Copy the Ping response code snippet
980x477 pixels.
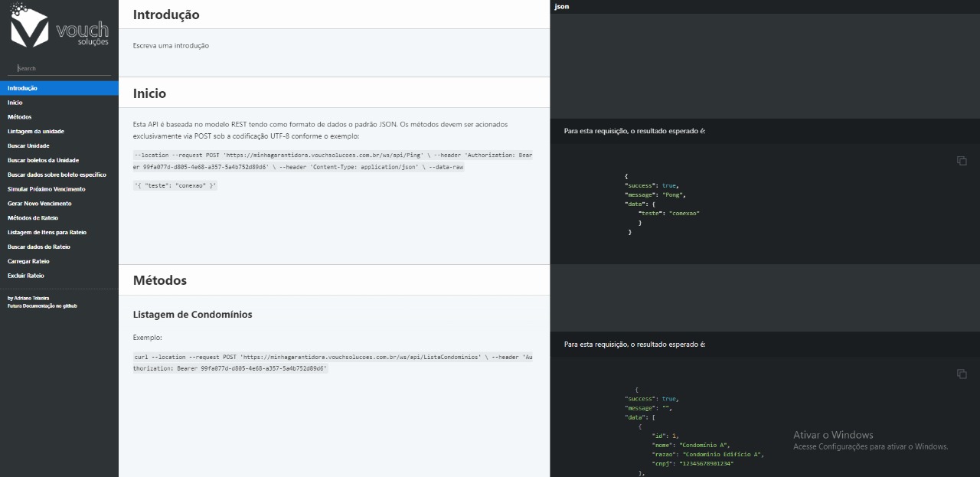962,162
